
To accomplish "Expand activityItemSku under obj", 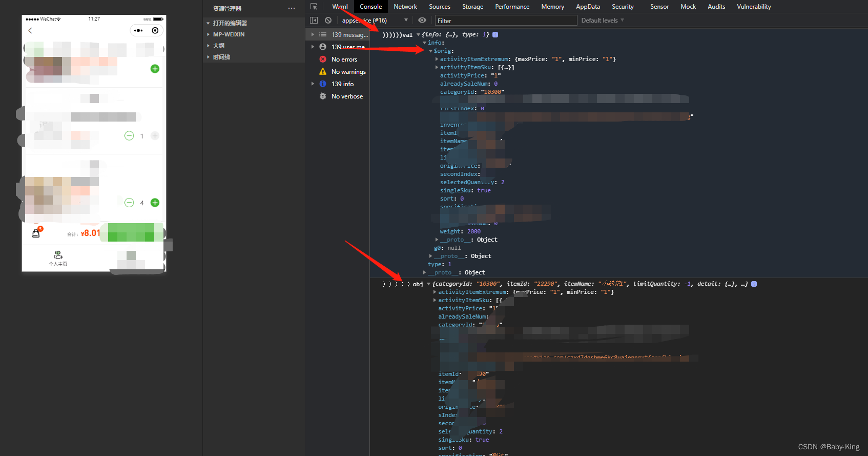I will [x=435, y=301].
